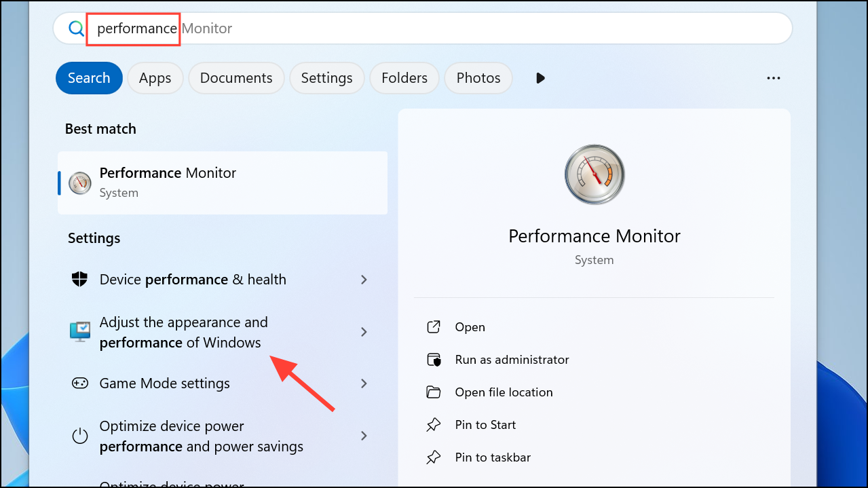The image size is (868, 488).
Task: Select the Search filter tab
Action: [89, 78]
